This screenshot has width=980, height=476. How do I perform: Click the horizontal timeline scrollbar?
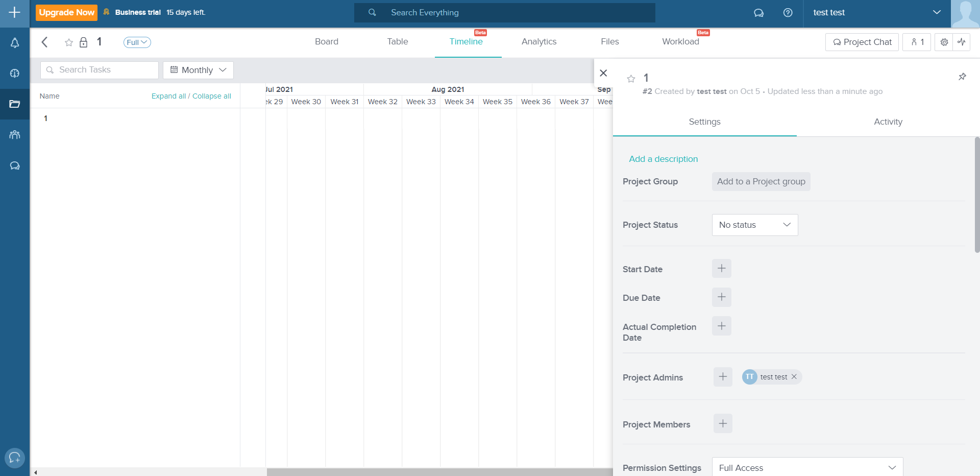pos(439,472)
